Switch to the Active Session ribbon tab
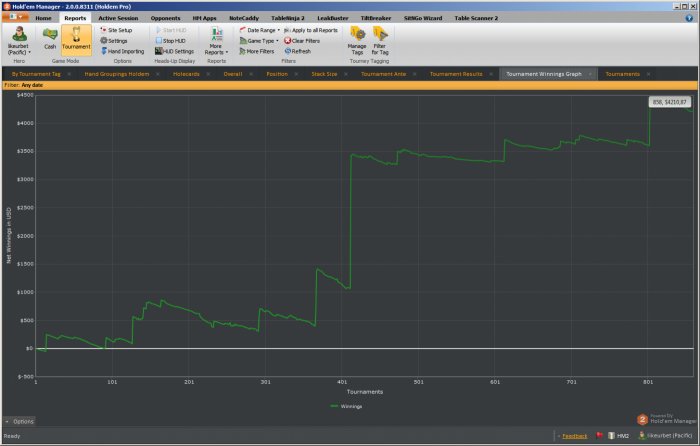Screen dimensions: 700x446 [x=118, y=18]
